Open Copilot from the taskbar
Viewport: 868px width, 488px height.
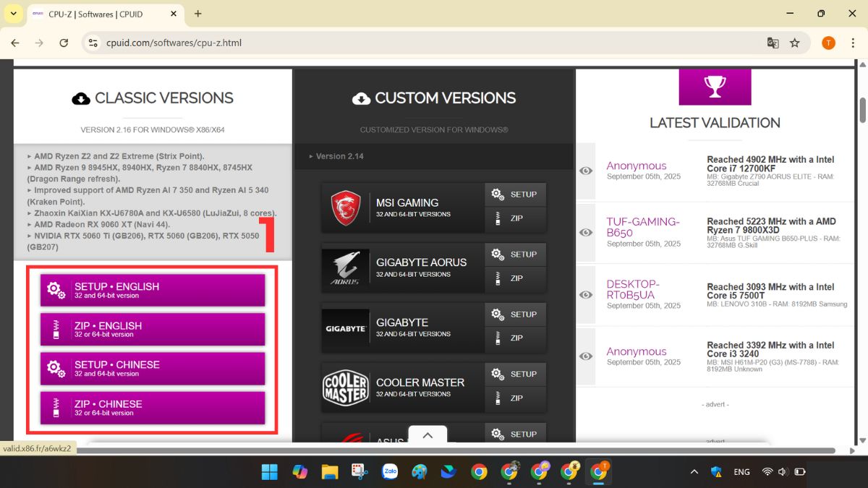coord(299,472)
